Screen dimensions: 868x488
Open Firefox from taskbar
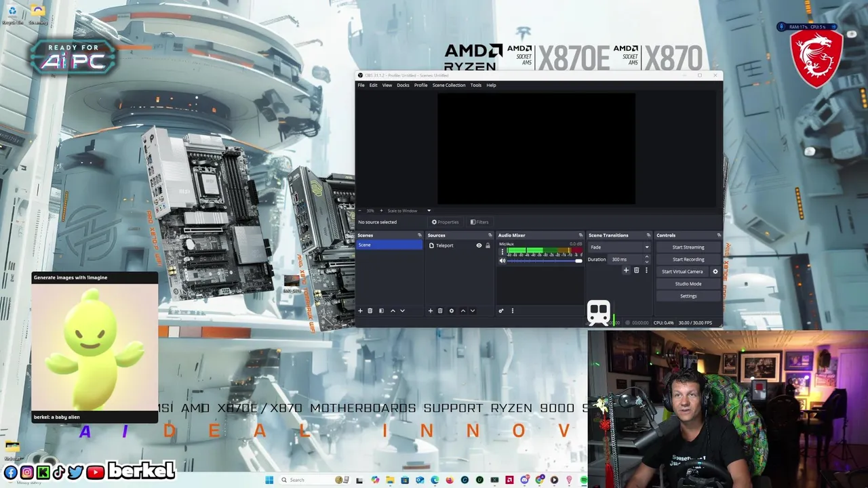[450, 480]
